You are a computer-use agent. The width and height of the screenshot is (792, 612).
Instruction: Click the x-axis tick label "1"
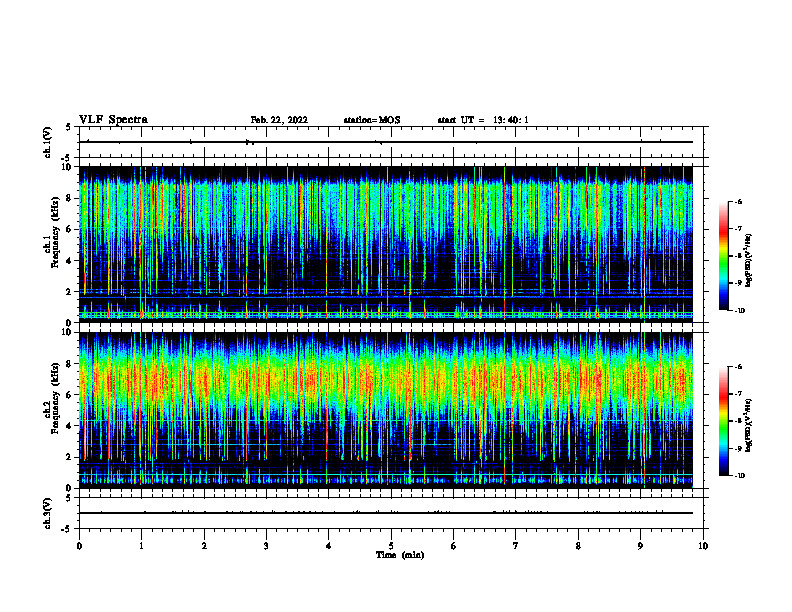click(x=141, y=546)
